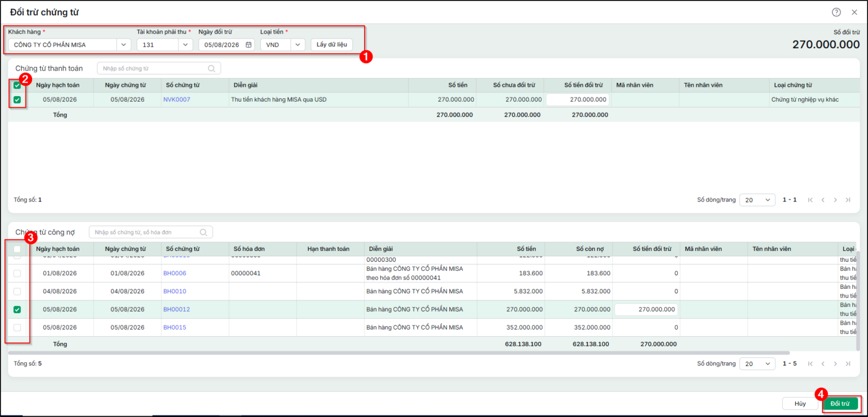Screen dimensions: 868x417
Task: Open the Loại tiền currency dropdown
Action: pyautogui.click(x=298, y=45)
